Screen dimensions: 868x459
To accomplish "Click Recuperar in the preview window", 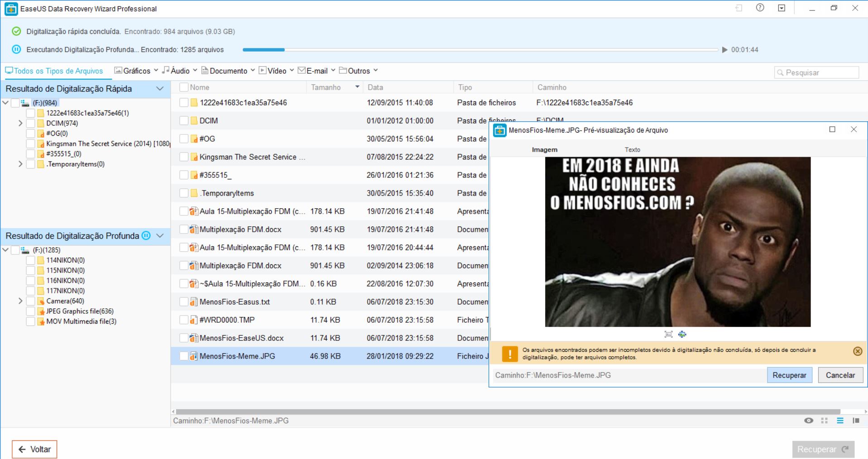I will (x=790, y=375).
